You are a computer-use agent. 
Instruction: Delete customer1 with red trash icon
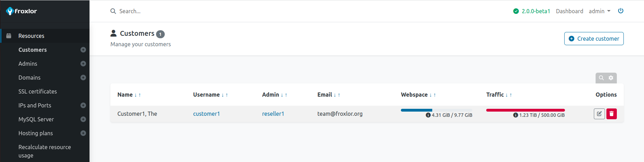611,114
